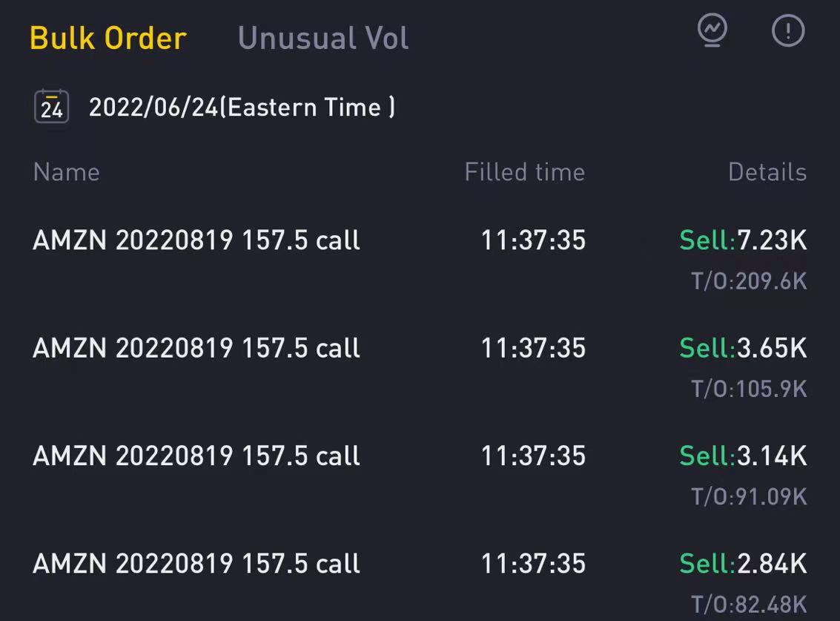Sort by the Name column header
Viewport: 840px width, 621px height.
(67, 172)
